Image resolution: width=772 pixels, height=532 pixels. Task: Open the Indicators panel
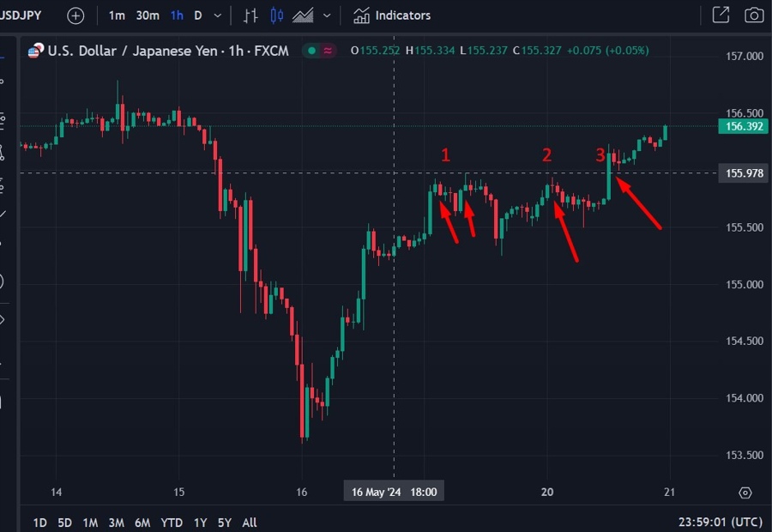tap(392, 15)
